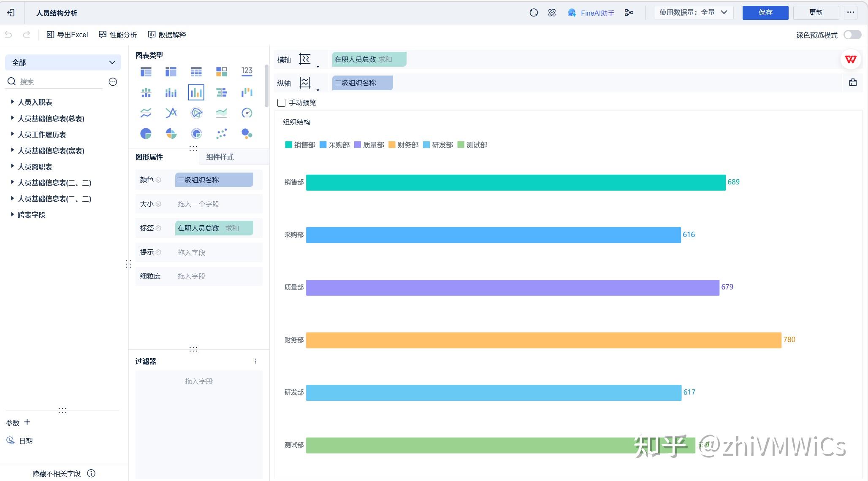The width and height of the screenshot is (868, 481).
Task: Select the detail table chart type
Action: pyautogui.click(x=196, y=72)
